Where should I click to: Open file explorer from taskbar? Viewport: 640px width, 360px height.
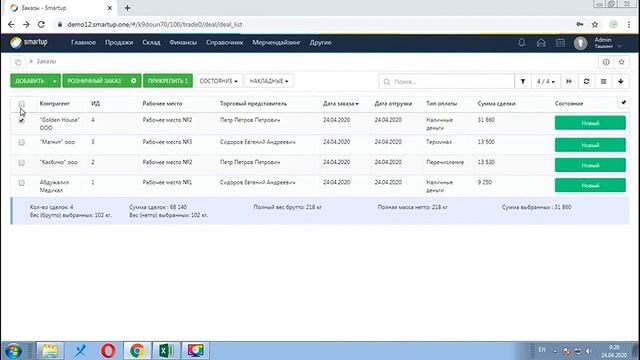pos(50,351)
